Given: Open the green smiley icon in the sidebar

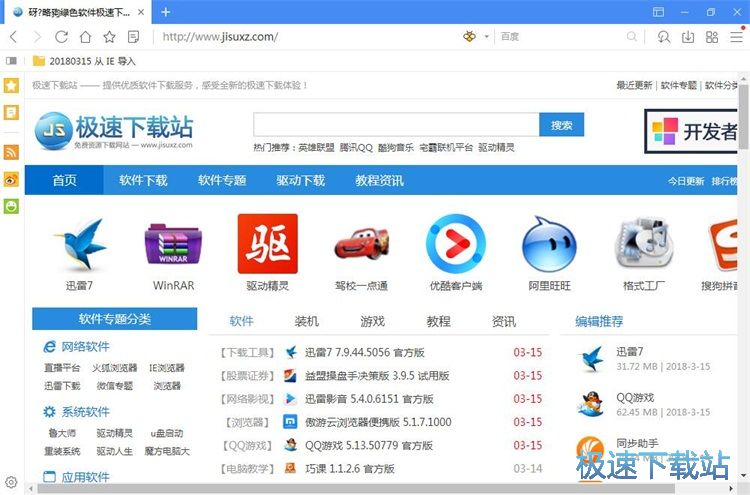Looking at the screenshot, I should (11, 206).
